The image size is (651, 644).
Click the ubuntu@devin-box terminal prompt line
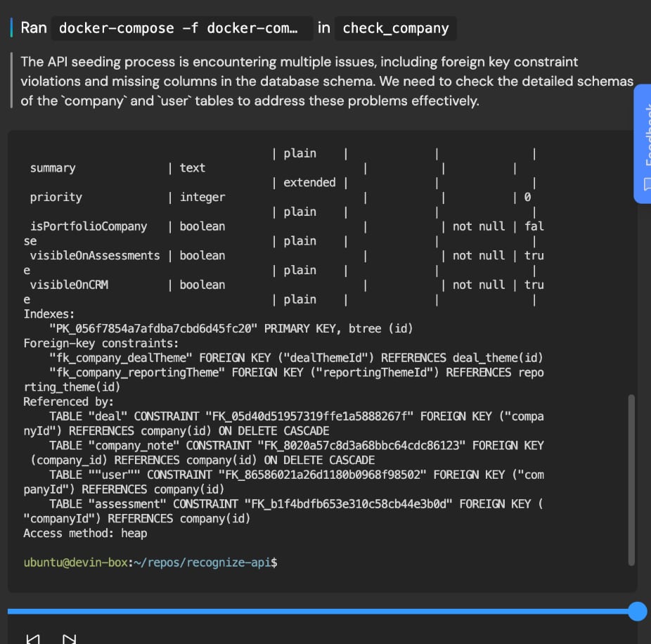150,562
